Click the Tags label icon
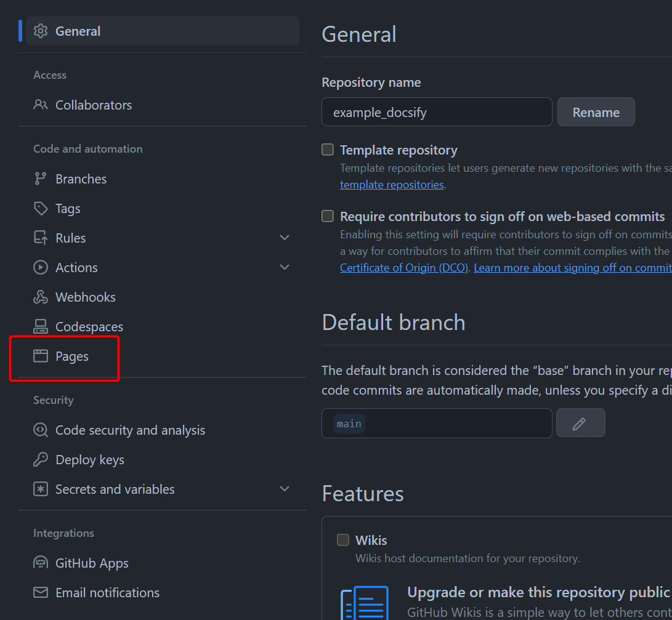Screen dimensions: 672x620 (41, 208)
